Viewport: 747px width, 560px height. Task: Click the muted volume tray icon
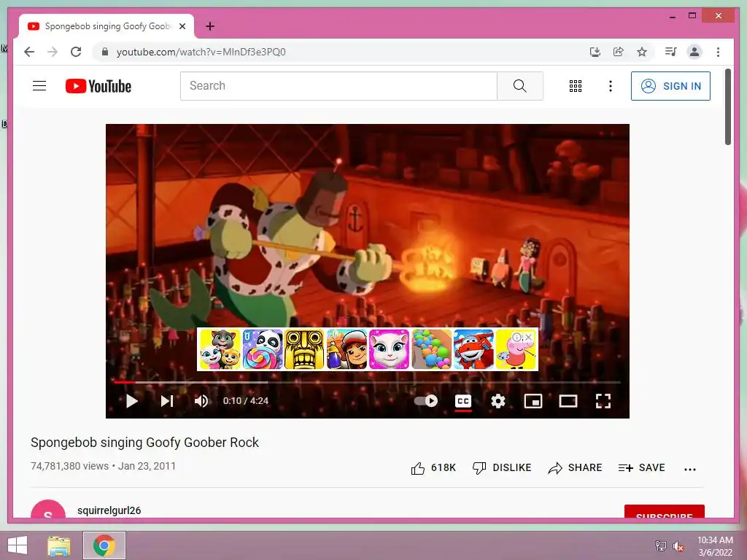(678, 546)
